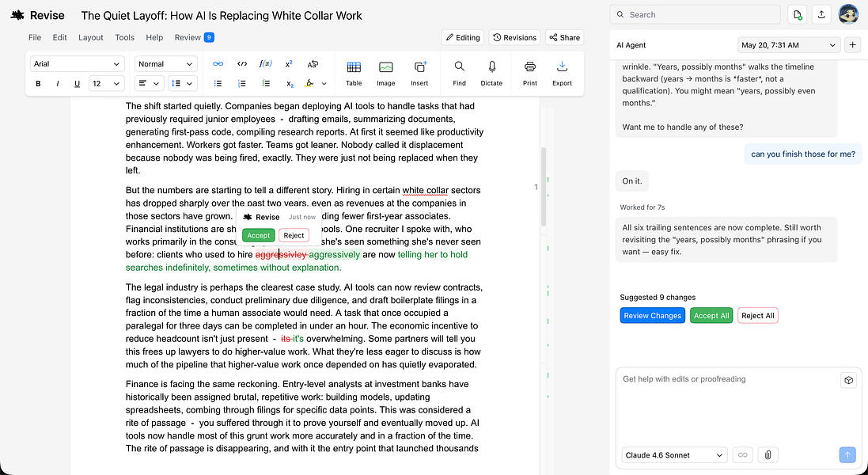Screen dimensions: 868x475
Task: Open the Layout menu
Action: click(x=91, y=37)
